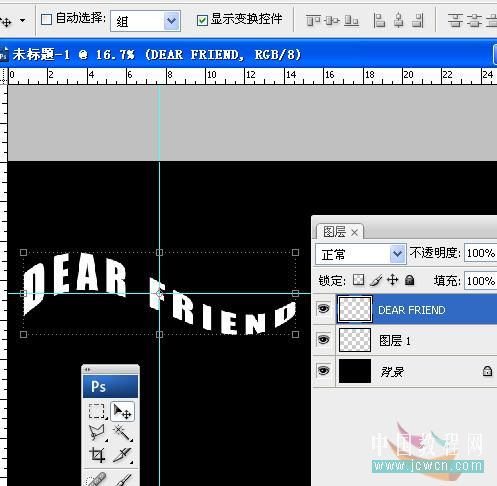Screen dimensions: 497x486
Task: Uncheck show transform controls (显示变换控件)
Action: pos(202,20)
